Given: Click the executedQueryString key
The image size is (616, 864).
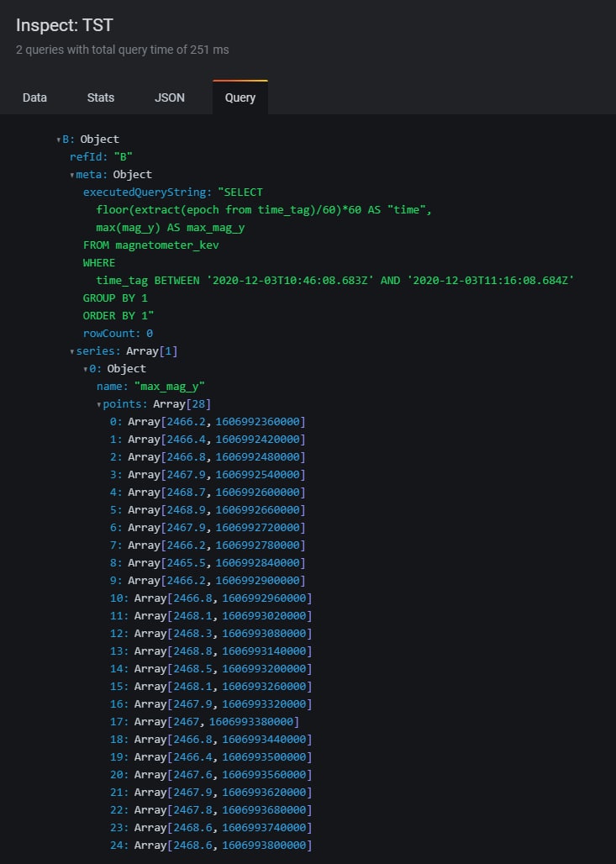Looking at the screenshot, I should tap(147, 192).
